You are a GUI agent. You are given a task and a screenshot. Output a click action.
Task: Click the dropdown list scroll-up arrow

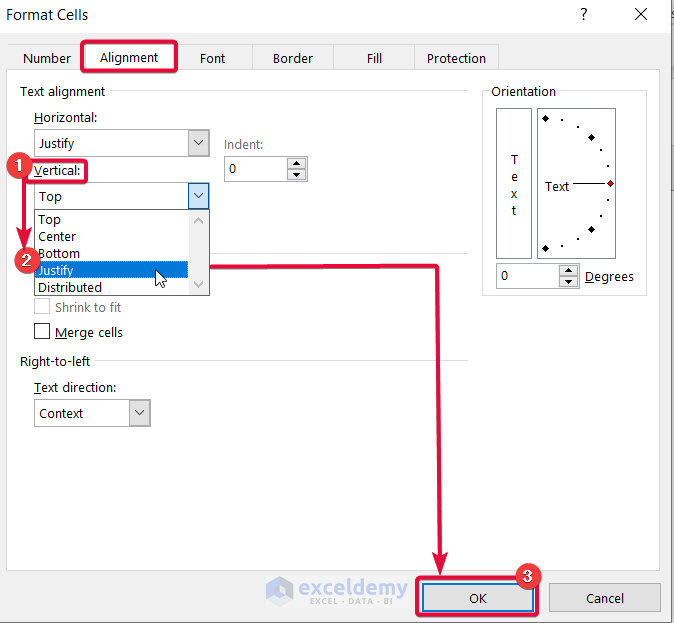(x=199, y=221)
